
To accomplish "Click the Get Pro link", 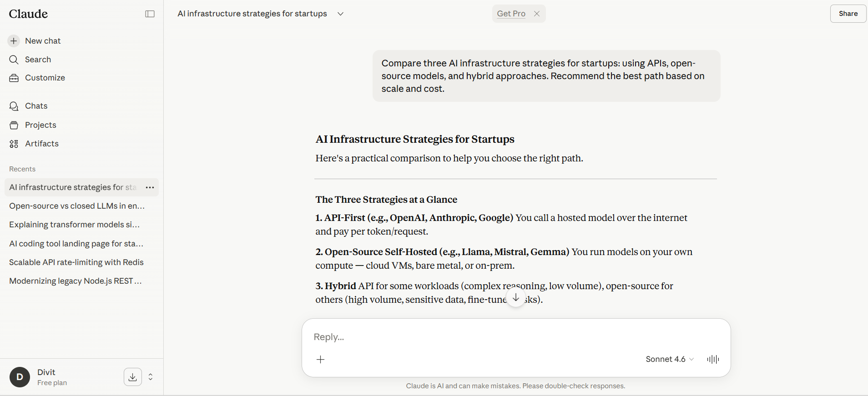I will point(511,14).
